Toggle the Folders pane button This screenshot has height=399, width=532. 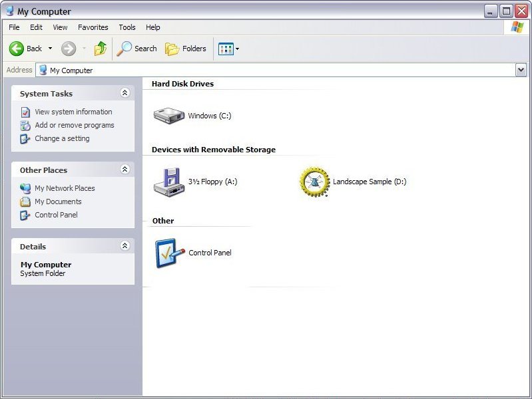click(186, 49)
